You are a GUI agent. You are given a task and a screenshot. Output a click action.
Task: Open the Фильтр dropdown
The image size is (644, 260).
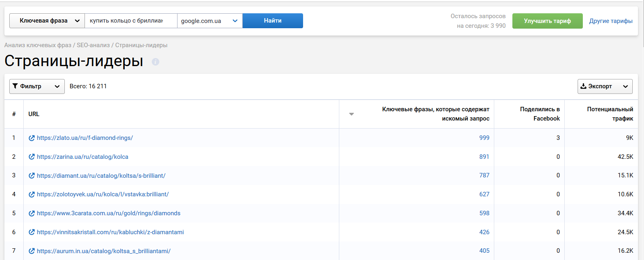(37, 86)
